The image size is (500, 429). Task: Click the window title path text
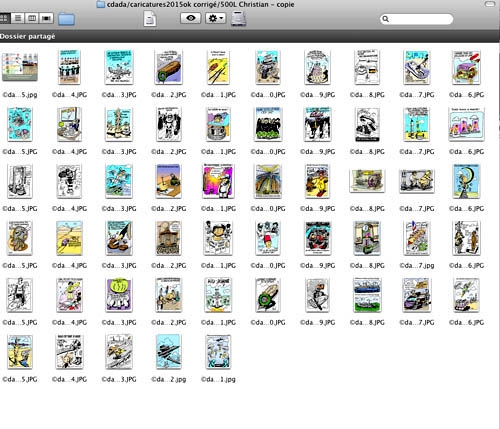(200, 4)
